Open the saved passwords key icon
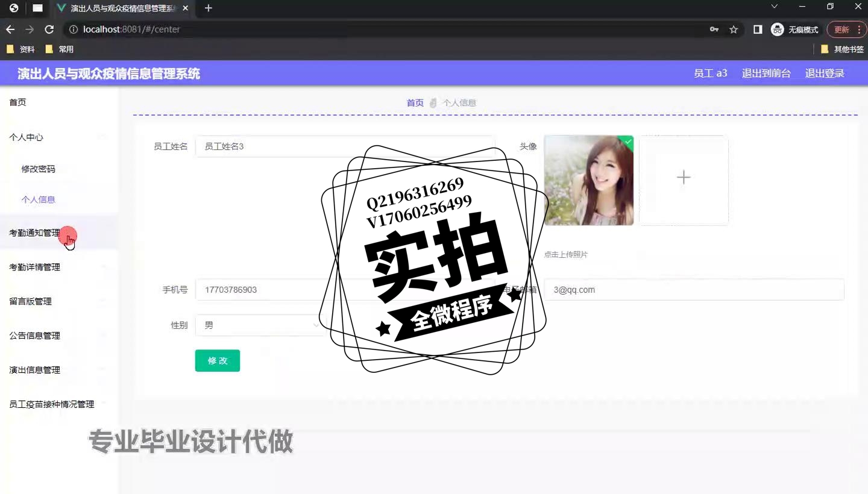This screenshot has height=494, width=868. 714,29
